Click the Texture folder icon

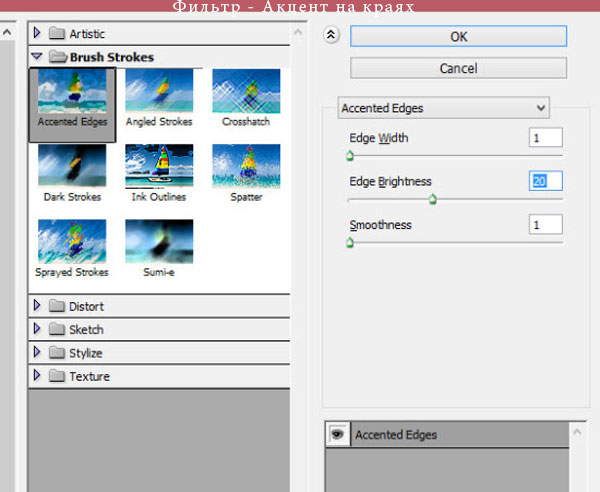tap(57, 376)
